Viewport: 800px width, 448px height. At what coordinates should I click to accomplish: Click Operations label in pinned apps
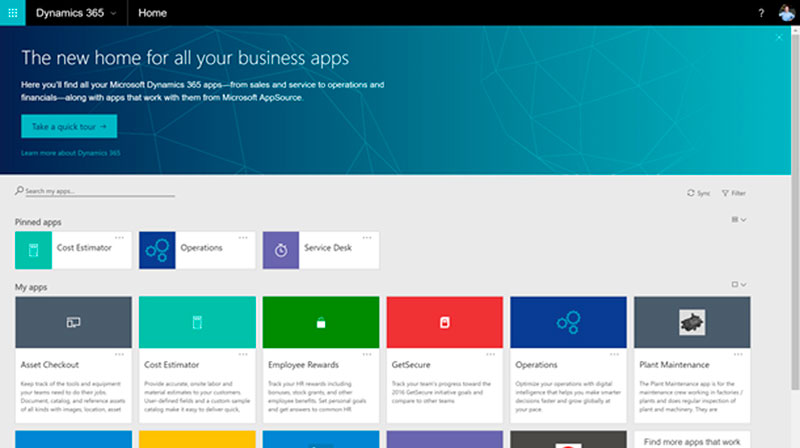[x=201, y=247]
